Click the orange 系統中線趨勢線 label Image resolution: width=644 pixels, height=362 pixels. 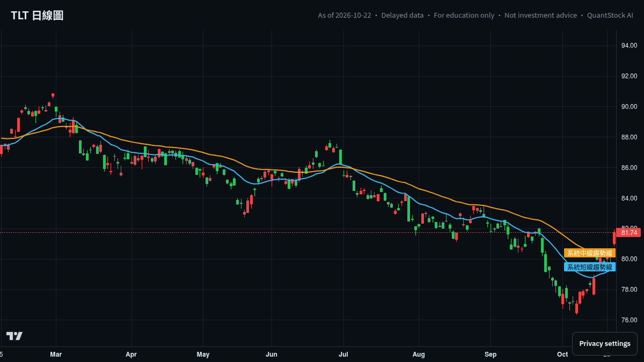click(x=590, y=253)
